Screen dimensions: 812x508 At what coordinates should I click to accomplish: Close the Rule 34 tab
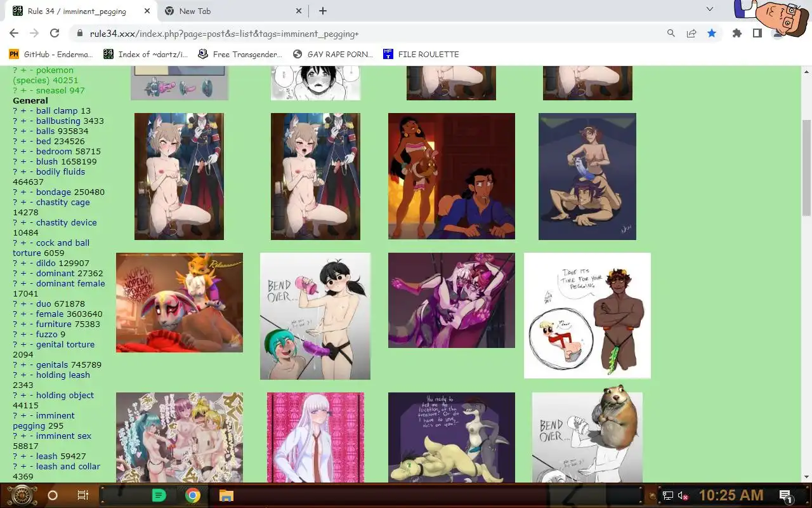(x=147, y=11)
